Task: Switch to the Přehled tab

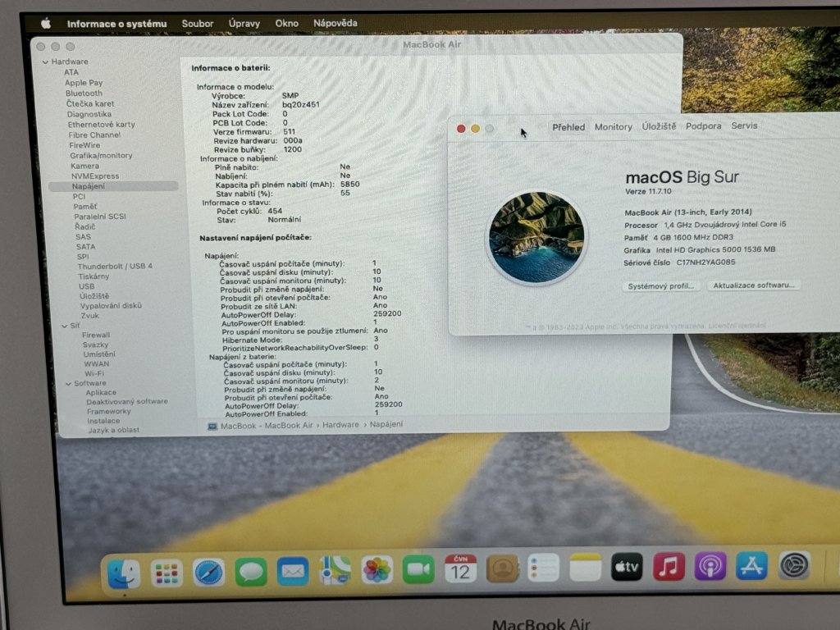Action: [x=568, y=127]
